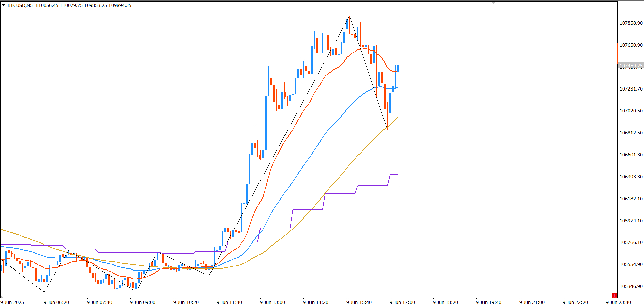Click the gray chart shift triangle marker
The height and width of the screenshot is (308, 644).
point(493,3)
